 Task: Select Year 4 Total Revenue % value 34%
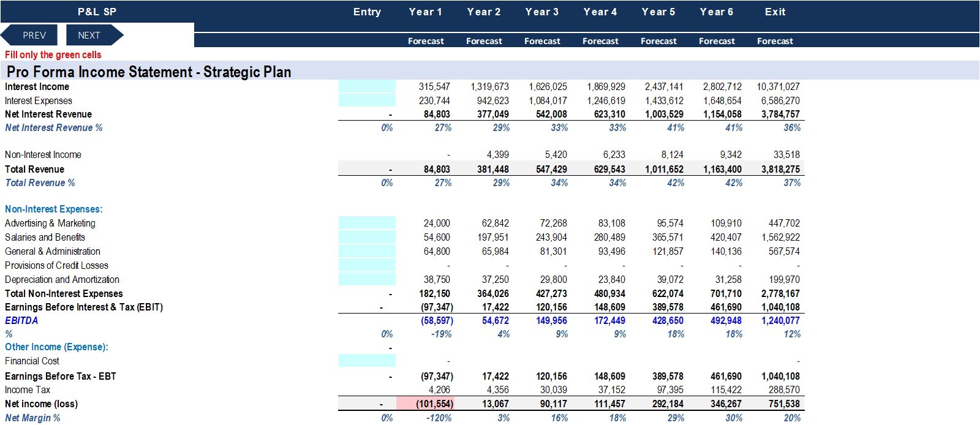[617, 182]
